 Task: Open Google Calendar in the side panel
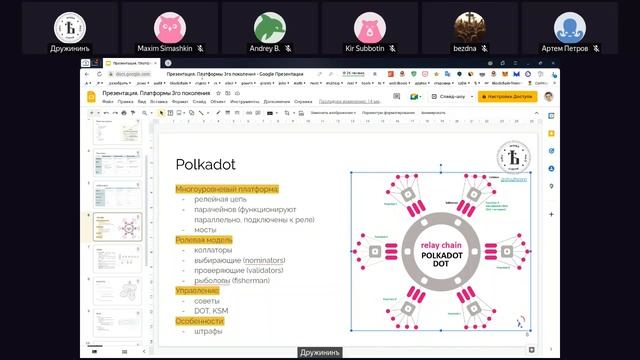click(x=551, y=116)
